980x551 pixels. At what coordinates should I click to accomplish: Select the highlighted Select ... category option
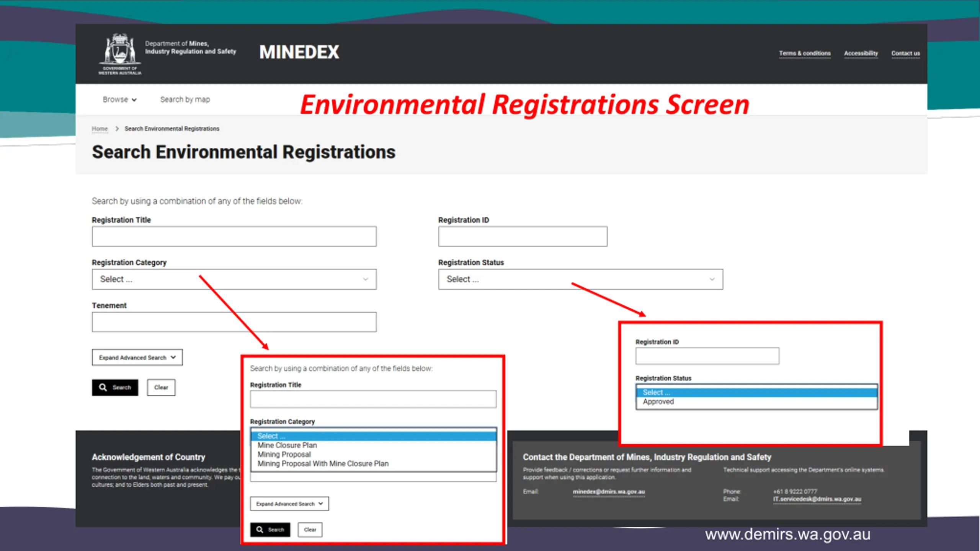374,436
